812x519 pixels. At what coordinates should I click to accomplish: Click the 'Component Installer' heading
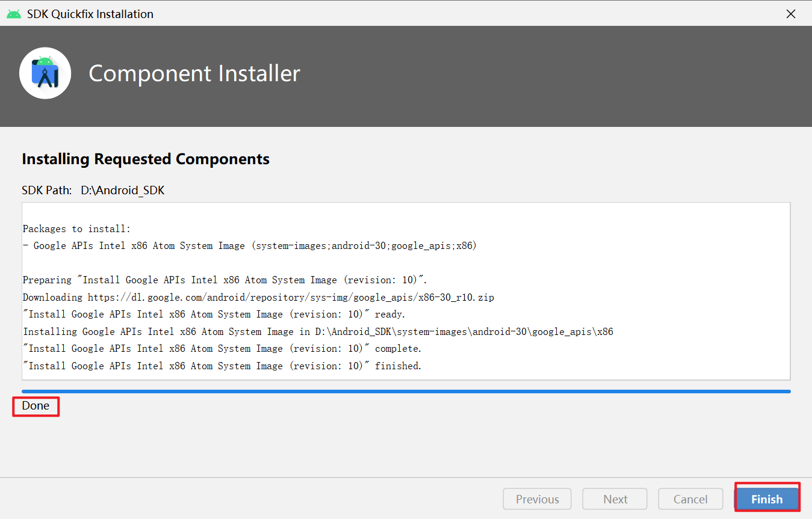point(194,73)
